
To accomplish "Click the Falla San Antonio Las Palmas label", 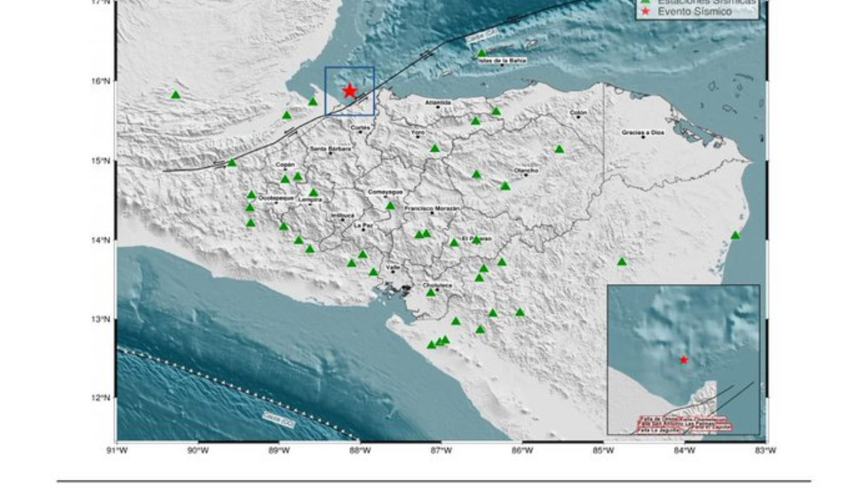I will [677, 424].
